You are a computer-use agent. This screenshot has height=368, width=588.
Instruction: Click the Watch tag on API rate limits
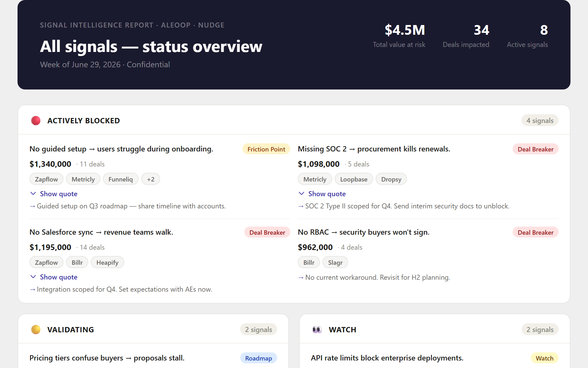(x=545, y=358)
